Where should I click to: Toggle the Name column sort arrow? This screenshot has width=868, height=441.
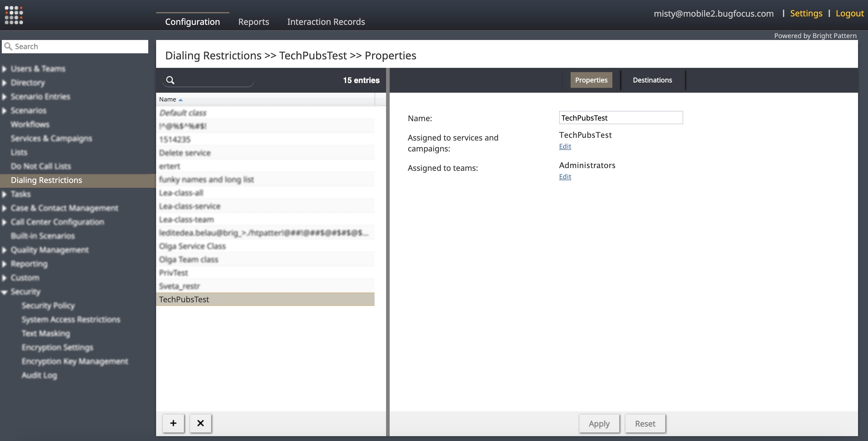(181, 100)
